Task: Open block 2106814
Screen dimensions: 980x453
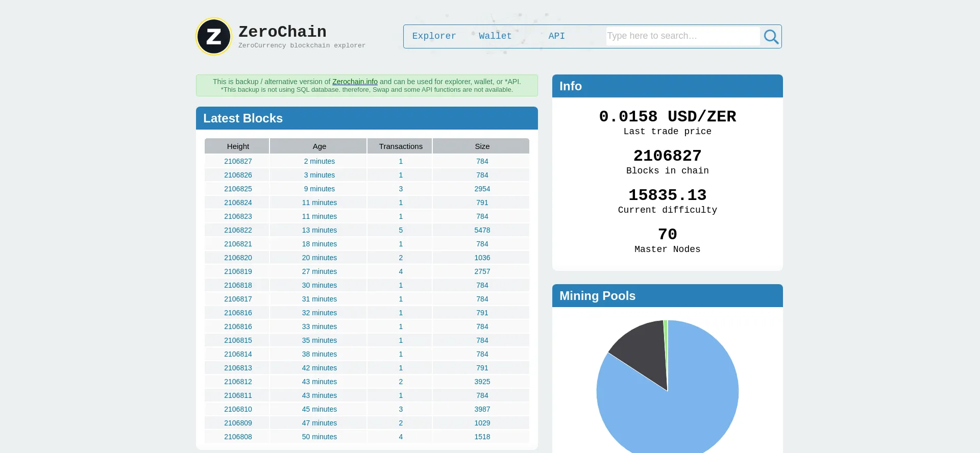Action: point(238,354)
